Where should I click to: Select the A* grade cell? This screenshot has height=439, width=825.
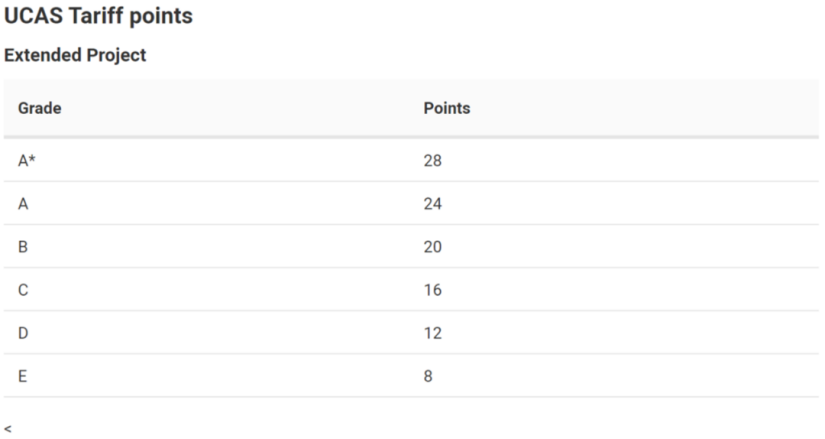coord(27,161)
